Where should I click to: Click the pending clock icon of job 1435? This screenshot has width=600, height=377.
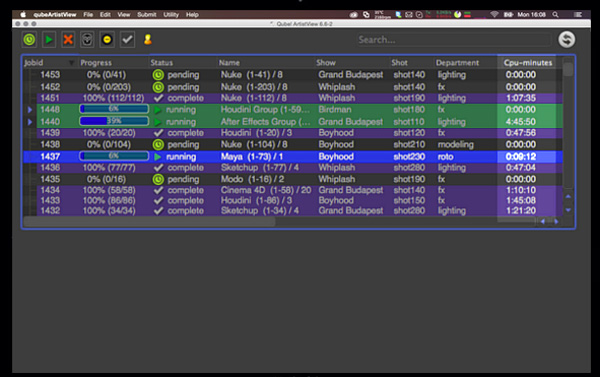pos(158,179)
